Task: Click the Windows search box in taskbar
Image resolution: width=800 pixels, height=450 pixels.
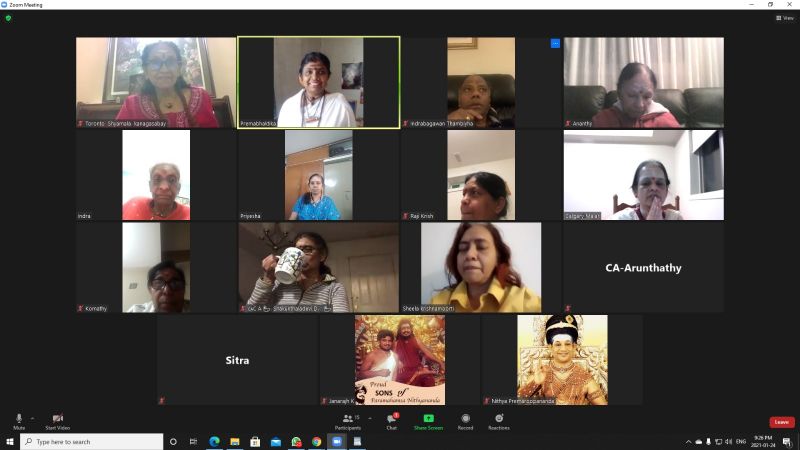Action: click(x=90, y=441)
